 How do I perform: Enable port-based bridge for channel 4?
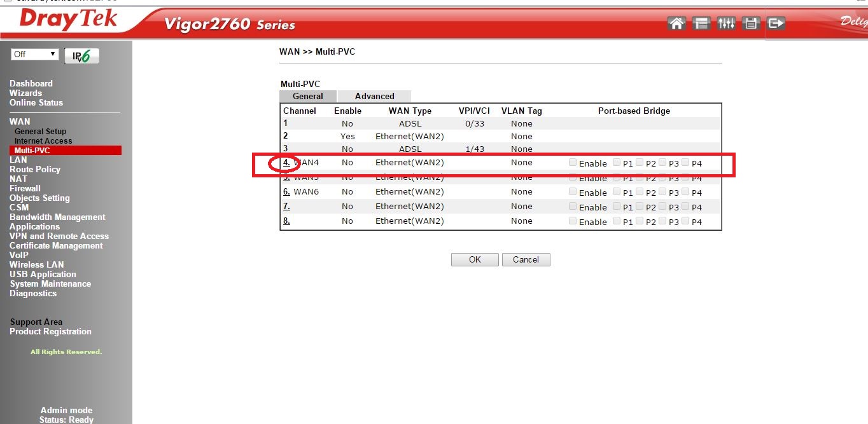pos(573,163)
